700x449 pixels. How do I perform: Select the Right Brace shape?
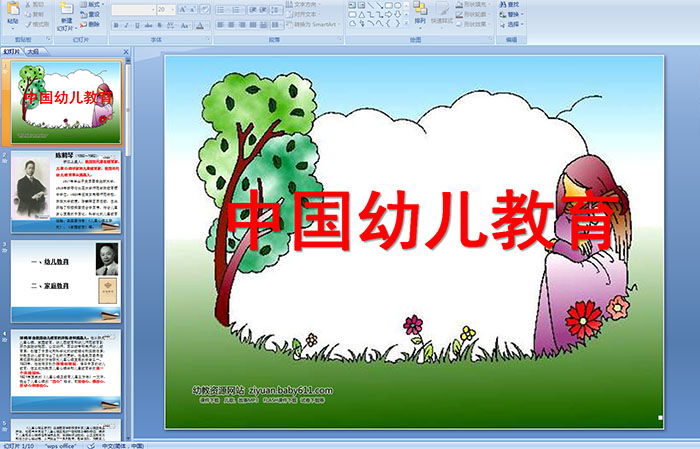(x=397, y=24)
